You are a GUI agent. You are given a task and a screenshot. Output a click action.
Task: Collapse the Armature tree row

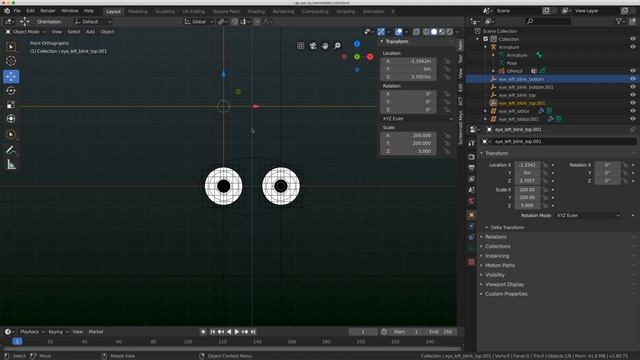click(486, 47)
